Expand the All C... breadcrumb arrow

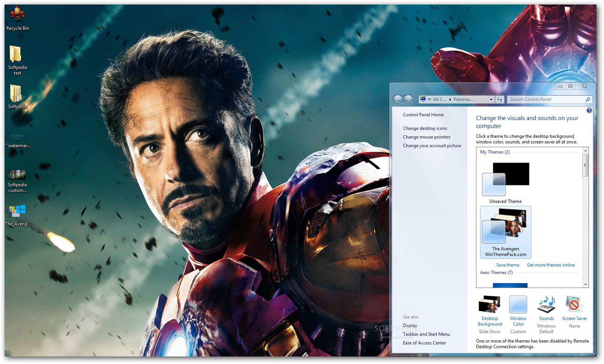pyautogui.click(x=450, y=100)
